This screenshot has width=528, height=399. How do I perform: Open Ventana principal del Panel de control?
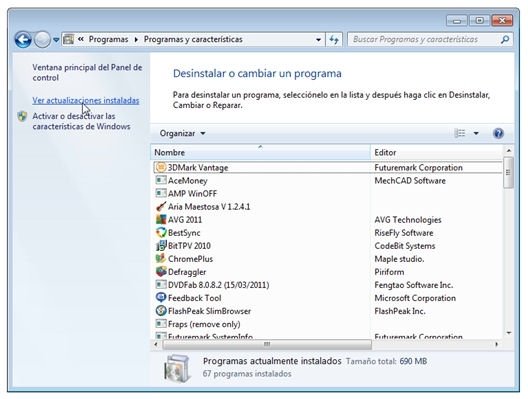point(87,72)
